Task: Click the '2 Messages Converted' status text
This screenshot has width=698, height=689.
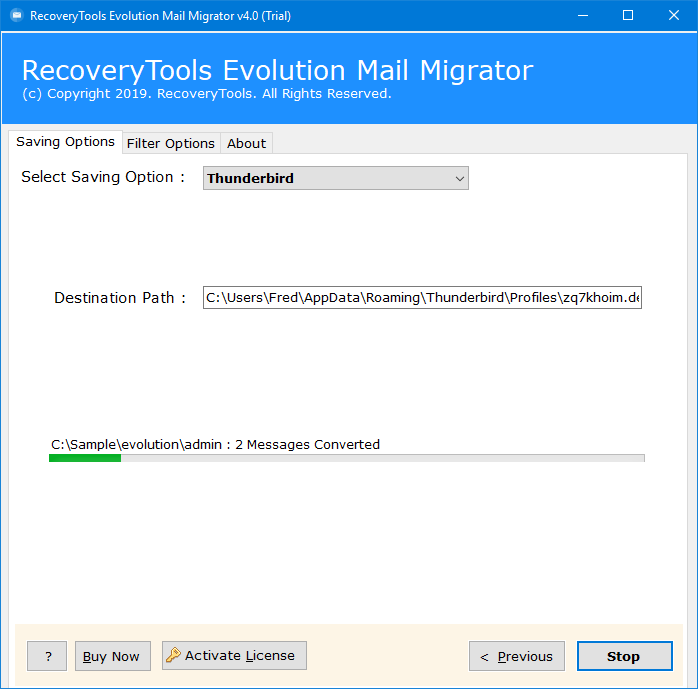Action: 307,445
